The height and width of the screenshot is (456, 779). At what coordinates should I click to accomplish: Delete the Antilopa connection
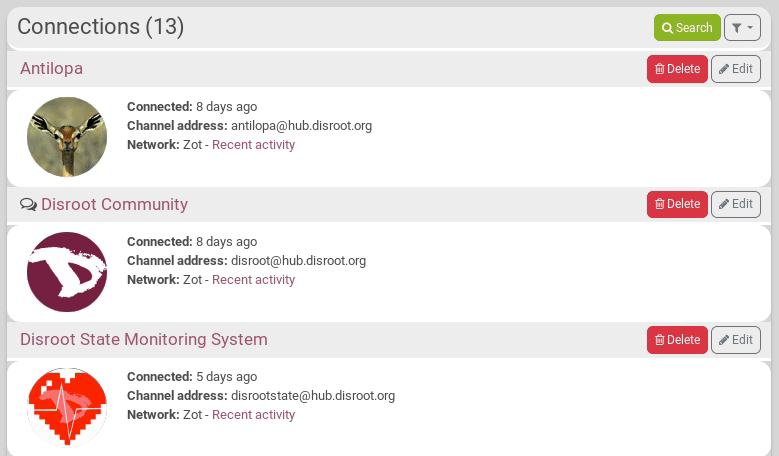[677, 69]
